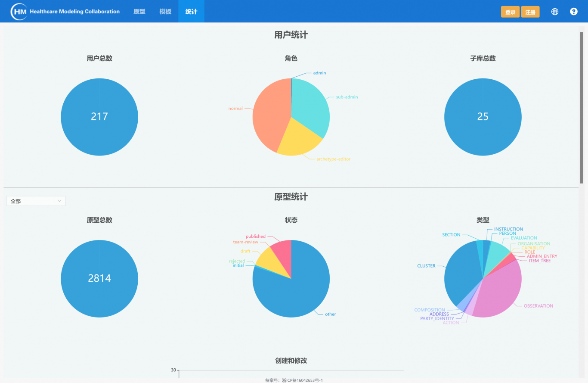588x383 pixels.
Task: Click the 子库总数 chart title
Action: click(483, 58)
